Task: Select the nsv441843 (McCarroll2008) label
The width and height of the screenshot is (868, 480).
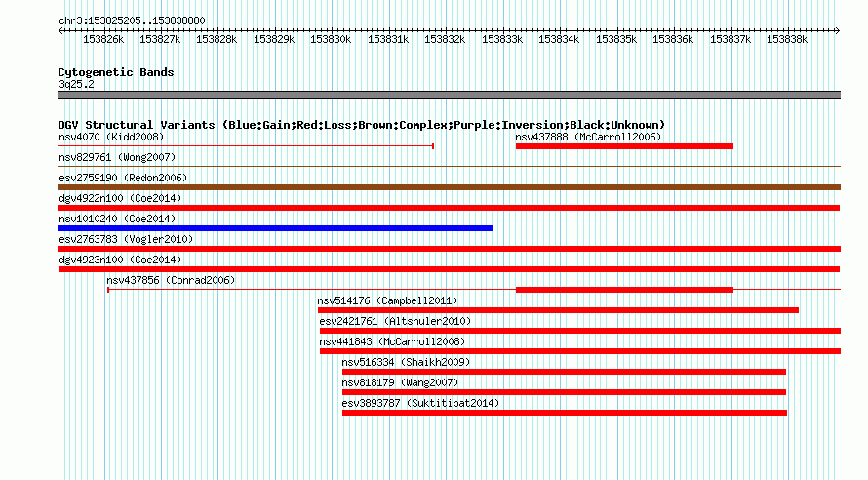Action: [x=392, y=341]
